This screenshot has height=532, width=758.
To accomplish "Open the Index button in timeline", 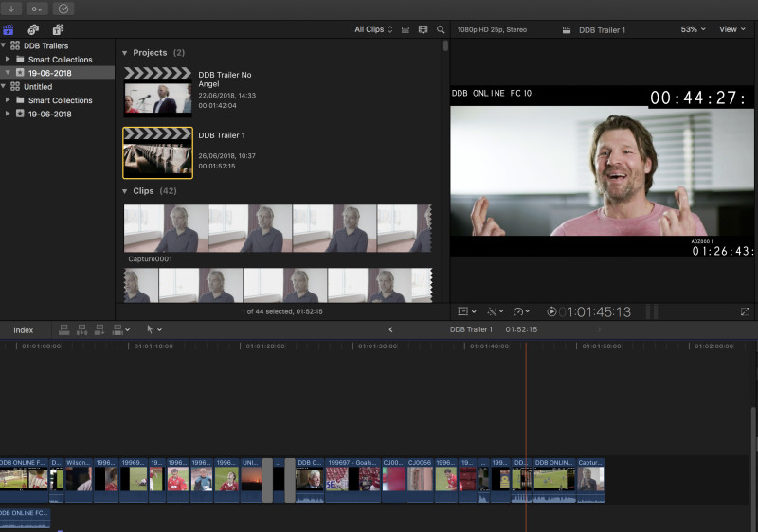I will (x=23, y=330).
